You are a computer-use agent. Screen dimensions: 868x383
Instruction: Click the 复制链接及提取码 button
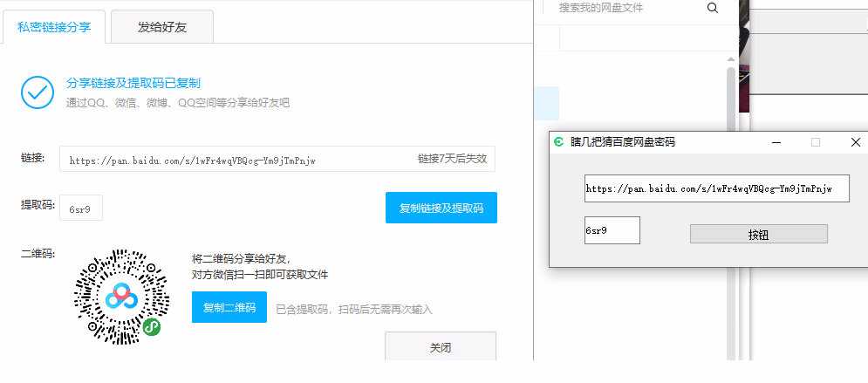pyautogui.click(x=441, y=209)
